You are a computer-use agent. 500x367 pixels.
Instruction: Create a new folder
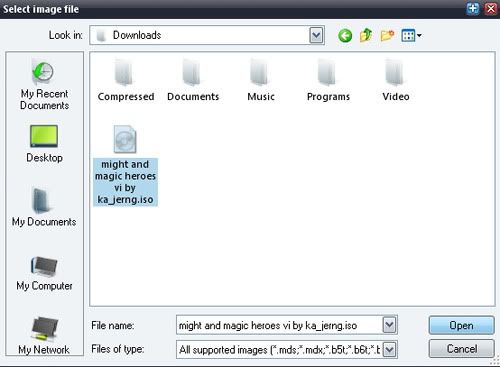387,35
